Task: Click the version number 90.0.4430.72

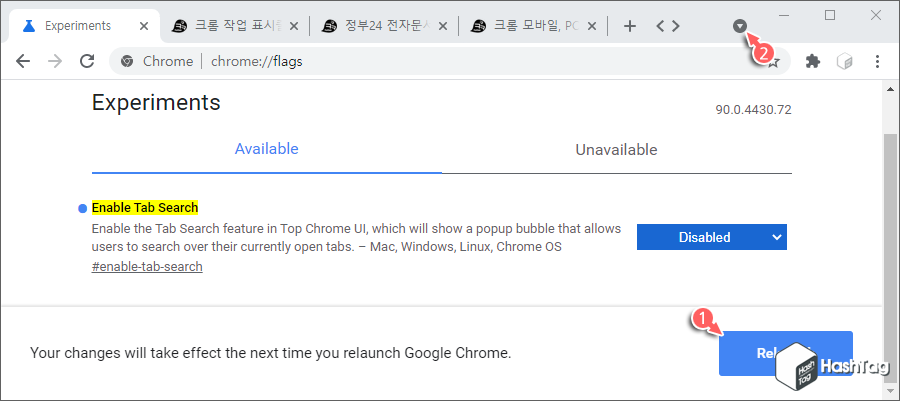Action: [753, 110]
